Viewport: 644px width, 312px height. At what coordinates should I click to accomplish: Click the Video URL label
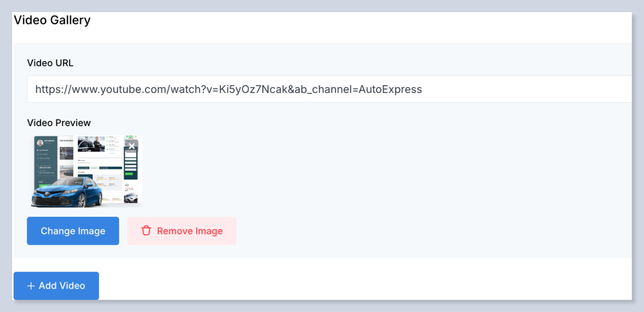pos(50,63)
